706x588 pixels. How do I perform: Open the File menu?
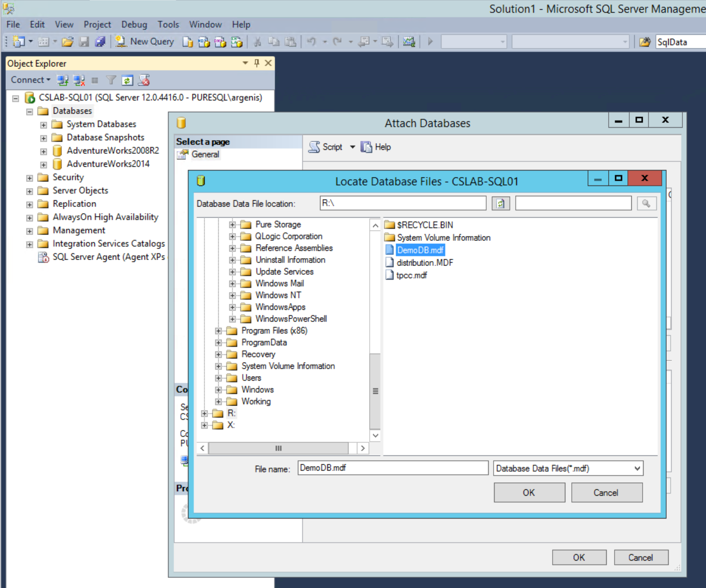(x=13, y=24)
